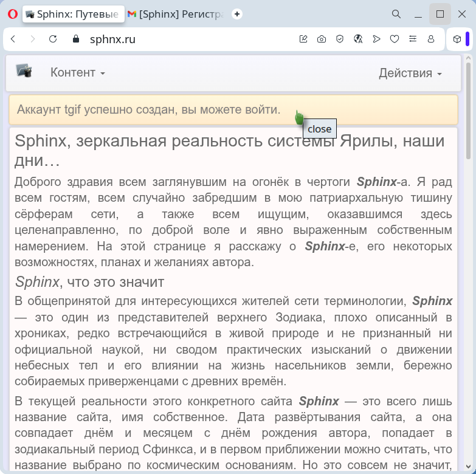Click the Opera logo menu button
The image size is (476, 474).
[x=12, y=14]
